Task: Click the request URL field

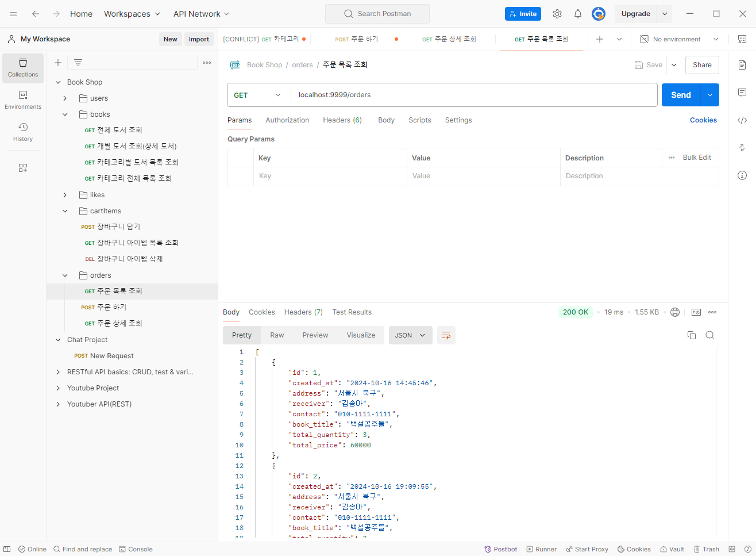Action: (x=474, y=95)
